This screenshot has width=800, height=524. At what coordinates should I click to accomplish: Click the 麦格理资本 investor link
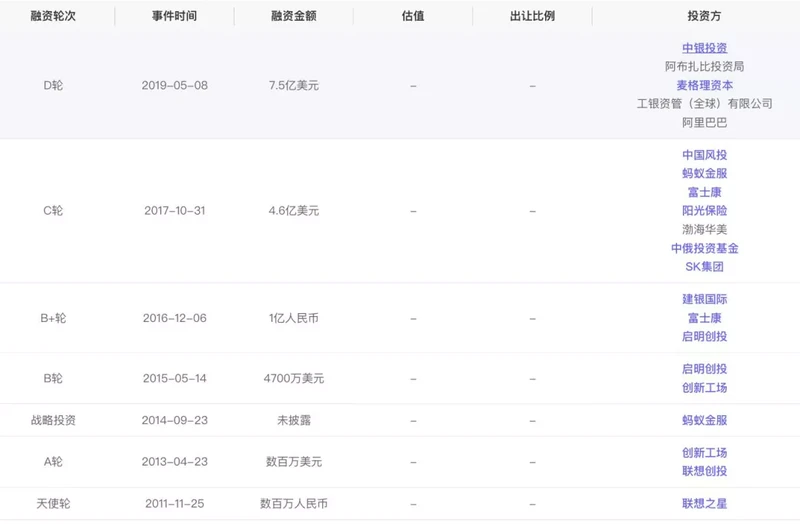(x=704, y=85)
